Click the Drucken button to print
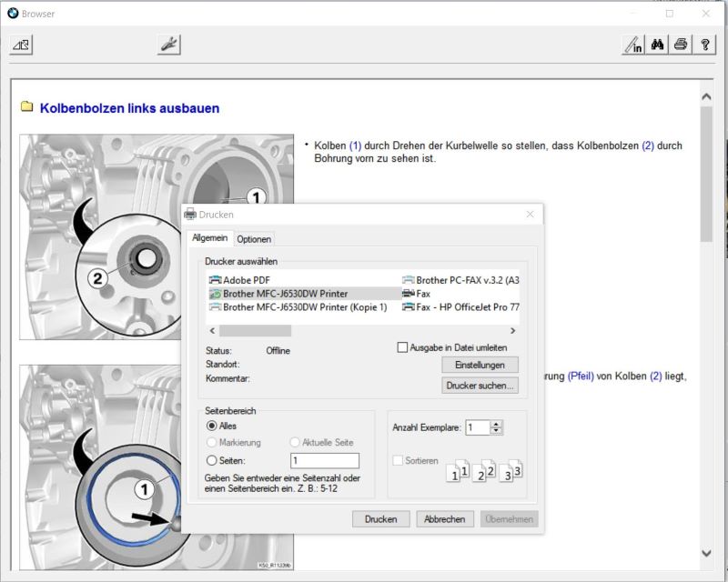 point(380,519)
